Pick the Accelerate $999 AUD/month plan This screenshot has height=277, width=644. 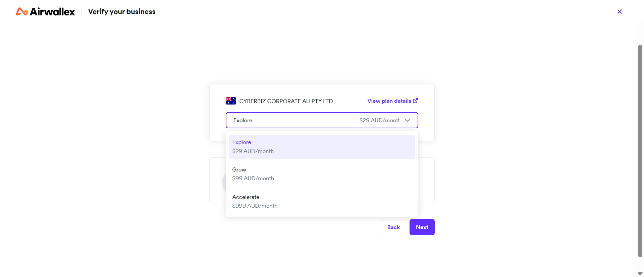coord(322,201)
